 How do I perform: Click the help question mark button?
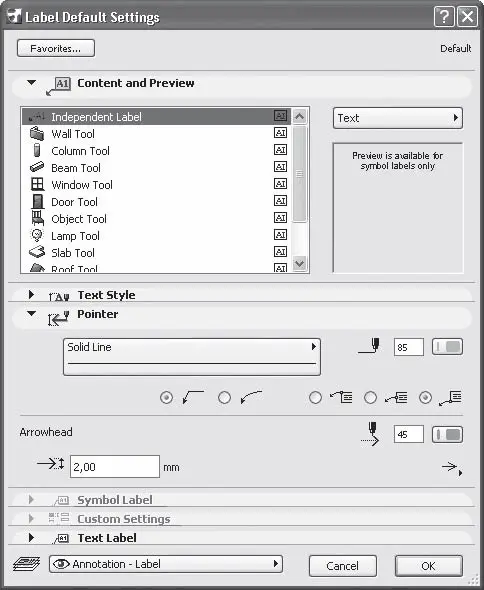click(x=444, y=17)
